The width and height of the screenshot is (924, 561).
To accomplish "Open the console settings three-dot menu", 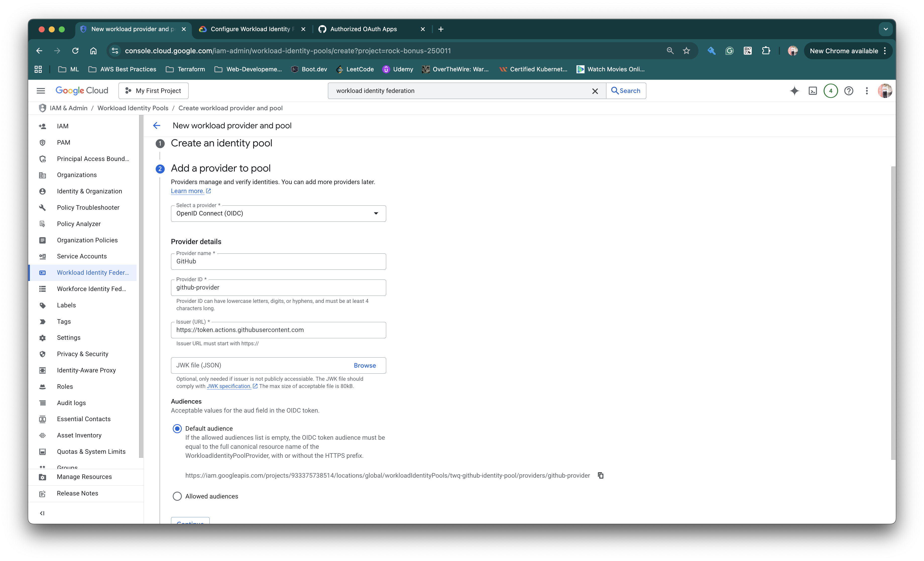I will [x=867, y=91].
